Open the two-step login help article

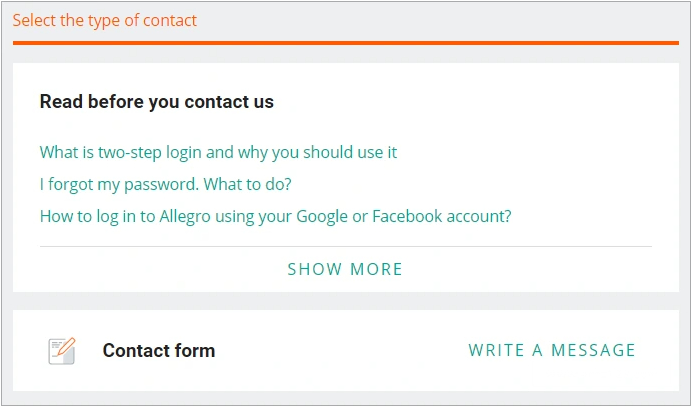tap(218, 152)
